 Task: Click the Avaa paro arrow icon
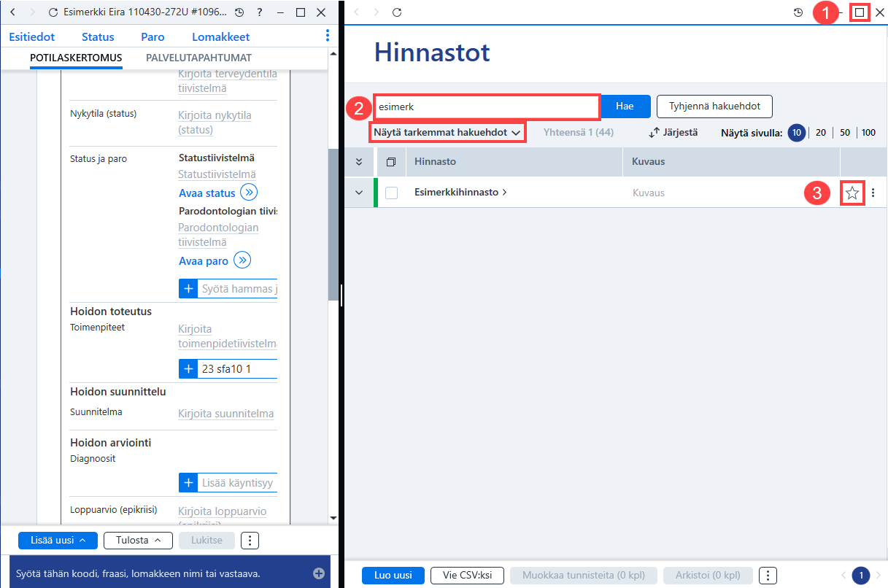(x=243, y=260)
